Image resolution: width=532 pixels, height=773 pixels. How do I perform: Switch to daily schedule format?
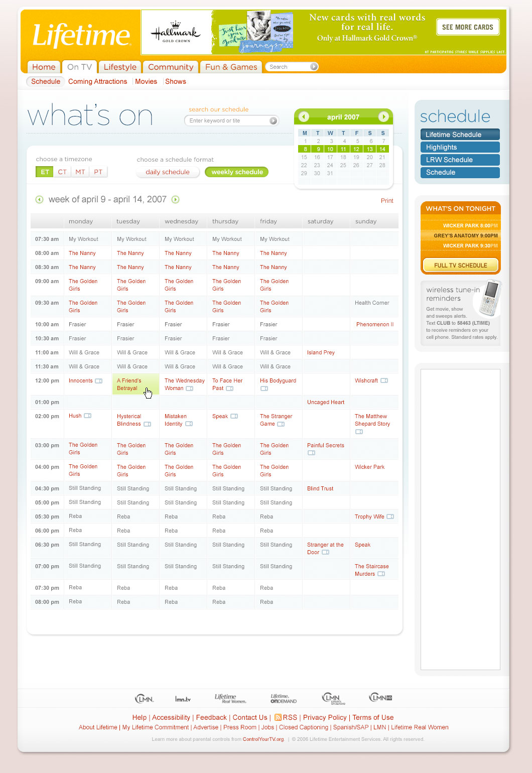(x=168, y=172)
